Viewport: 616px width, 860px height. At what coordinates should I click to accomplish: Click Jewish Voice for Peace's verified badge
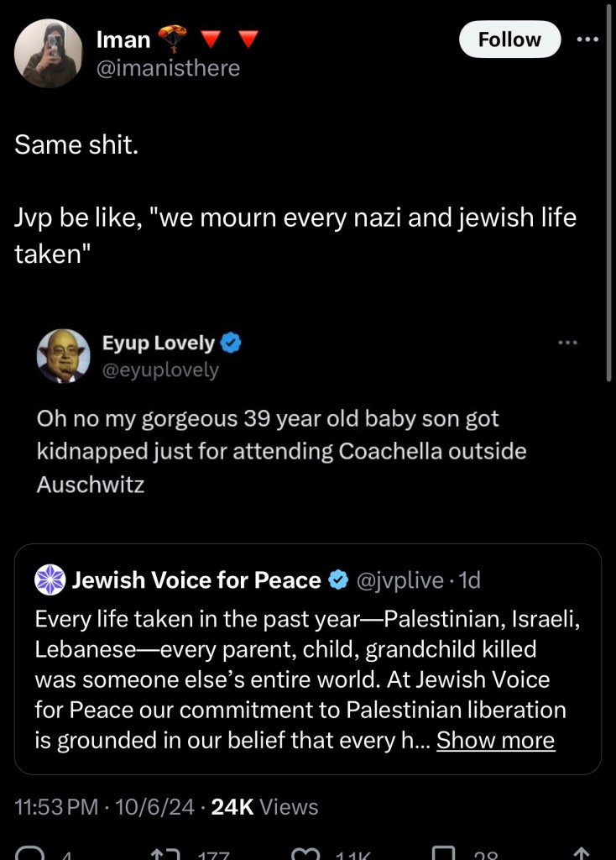coord(338,579)
